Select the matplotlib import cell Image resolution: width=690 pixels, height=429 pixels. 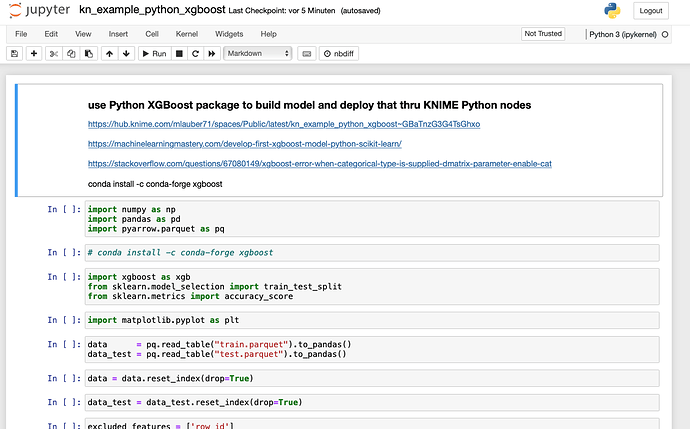(x=372, y=320)
